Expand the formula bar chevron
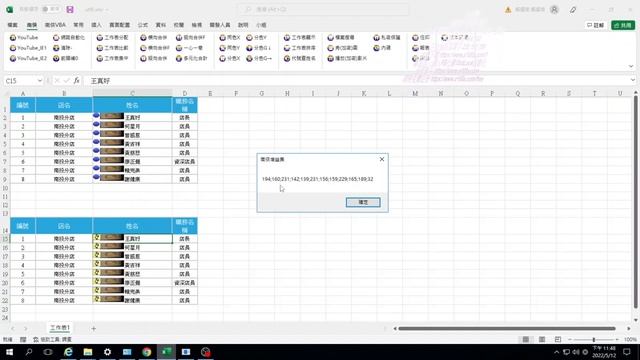640x360 pixels. 633,80
